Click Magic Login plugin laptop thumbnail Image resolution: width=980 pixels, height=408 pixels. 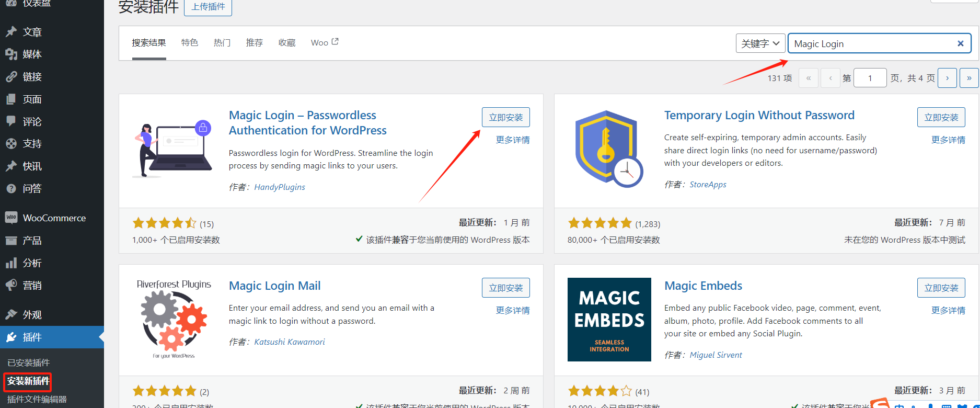174,149
